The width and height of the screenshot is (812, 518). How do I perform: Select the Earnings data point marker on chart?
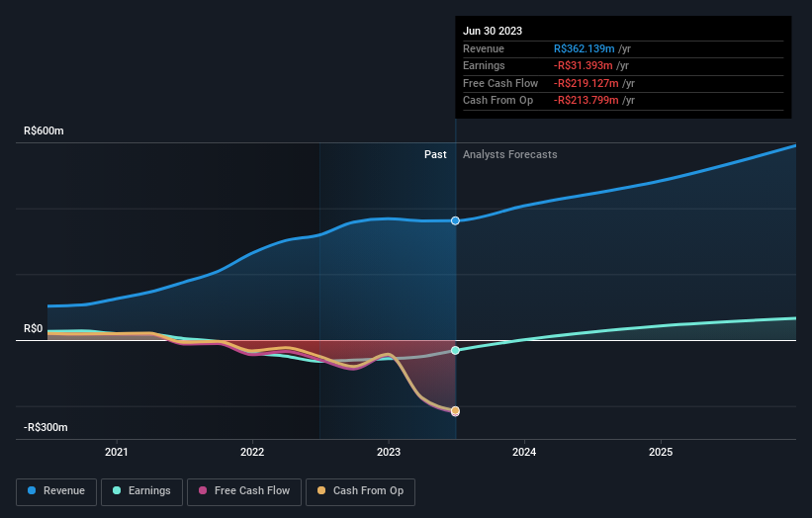pyautogui.click(x=455, y=351)
